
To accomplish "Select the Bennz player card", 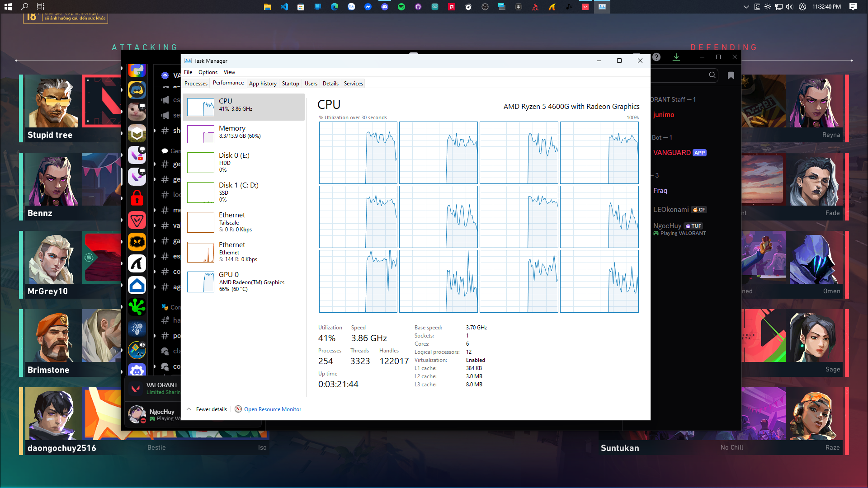I will coord(71,187).
